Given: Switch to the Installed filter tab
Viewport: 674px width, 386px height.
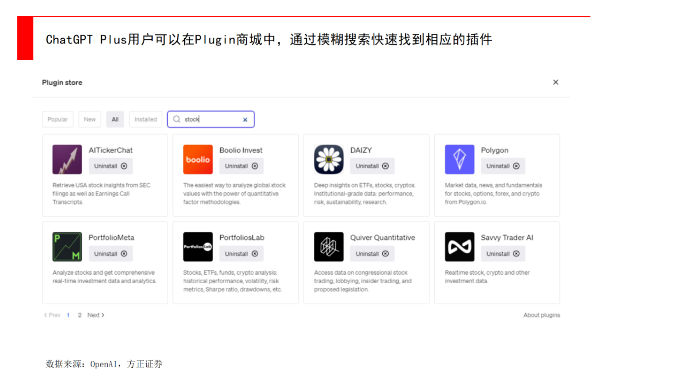Looking at the screenshot, I should (x=145, y=119).
